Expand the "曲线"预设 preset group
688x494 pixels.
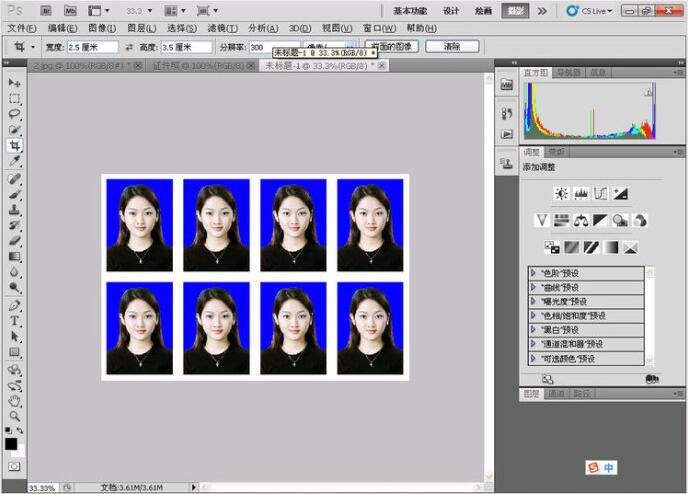tap(533, 286)
